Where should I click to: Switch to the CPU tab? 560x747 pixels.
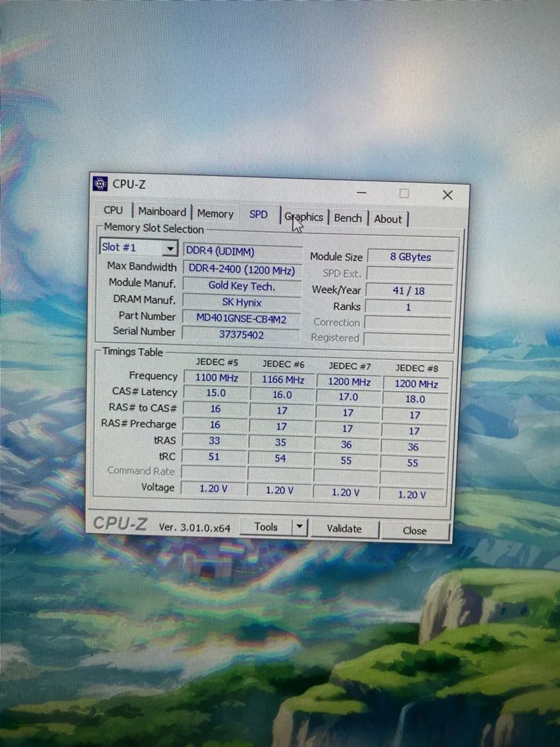tap(113, 210)
